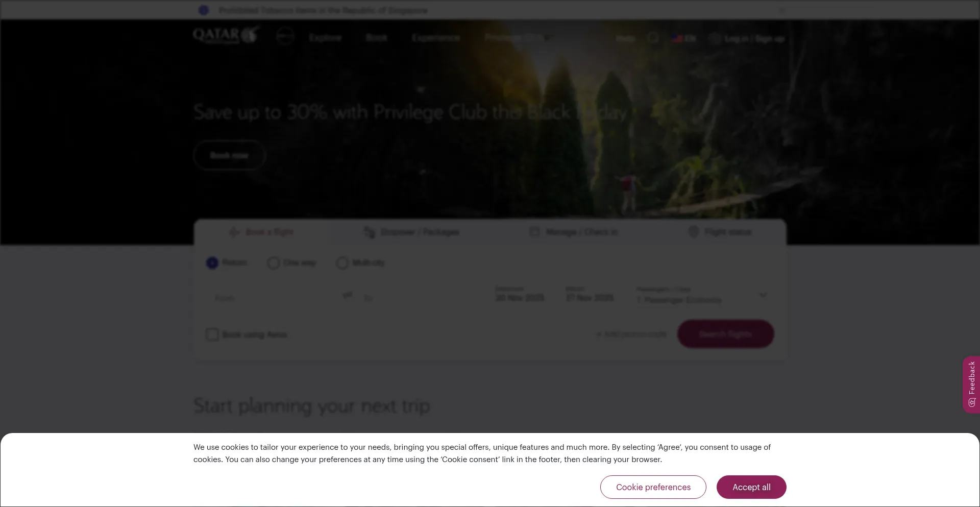Open Cookie preferences
The width and height of the screenshot is (980, 507).
click(653, 487)
